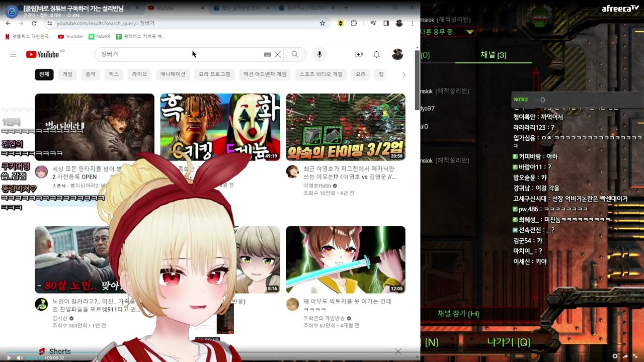
Task: Select the '음악' filter chip
Action: 91,74
